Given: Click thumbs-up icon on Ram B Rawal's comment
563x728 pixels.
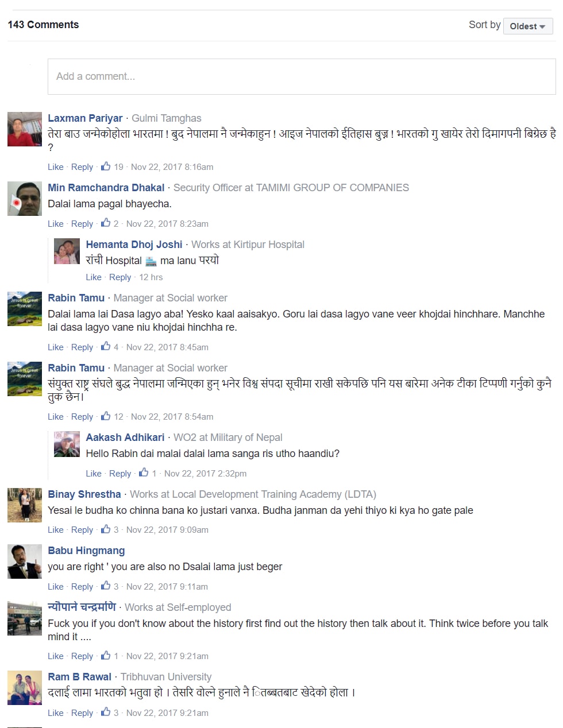Looking at the screenshot, I should [x=106, y=712].
